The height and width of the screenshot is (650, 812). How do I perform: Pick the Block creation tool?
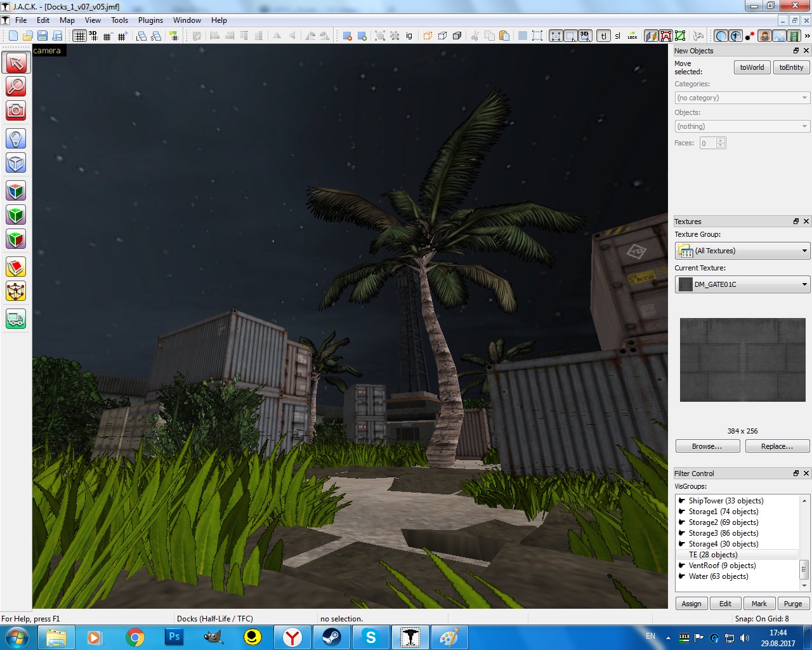tap(16, 163)
